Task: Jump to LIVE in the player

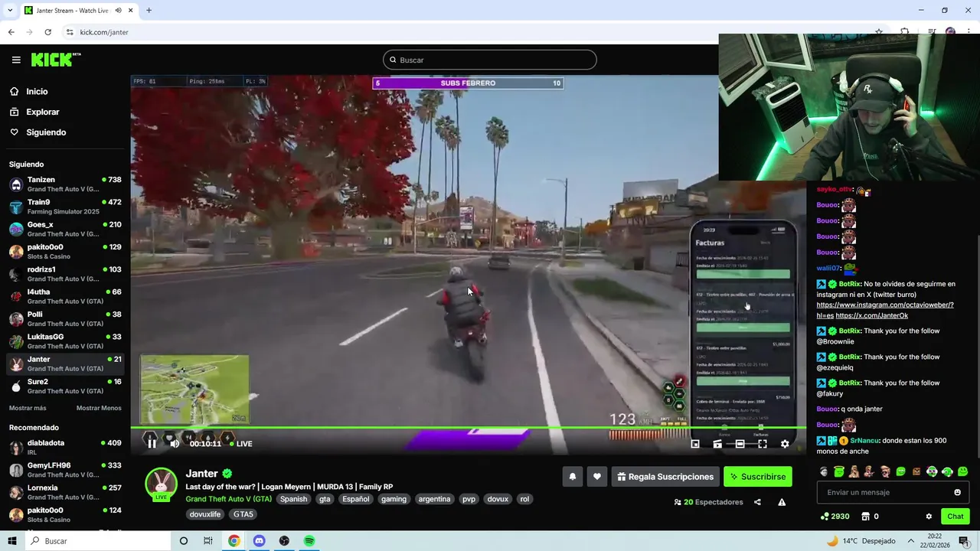Action: pyautogui.click(x=240, y=444)
